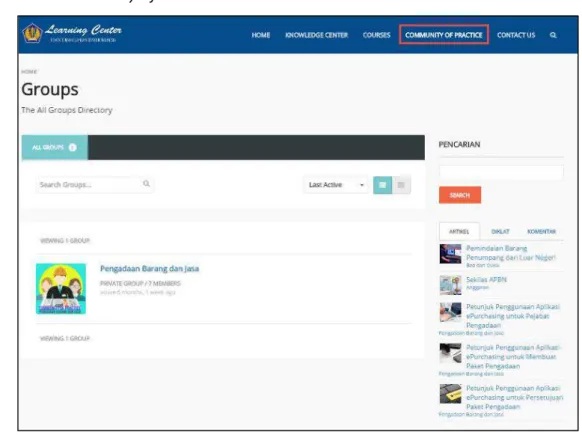Click the Learning Center logo emblem
The image size is (582, 435).
(x=32, y=33)
